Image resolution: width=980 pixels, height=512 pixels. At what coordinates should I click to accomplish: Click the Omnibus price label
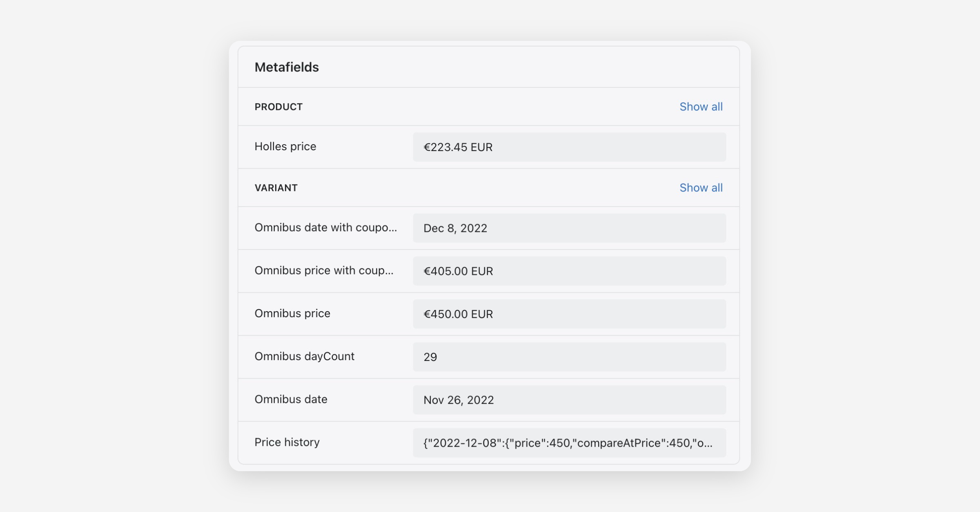coord(292,313)
